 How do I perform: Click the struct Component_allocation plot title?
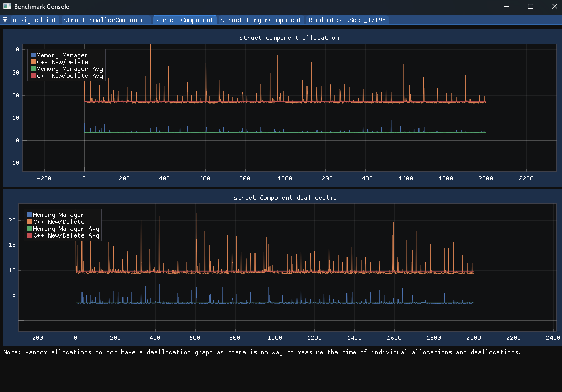pyautogui.click(x=289, y=38)
